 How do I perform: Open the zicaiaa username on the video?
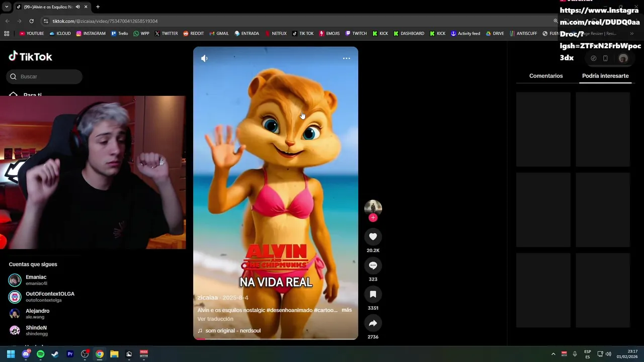click(207, 298)
